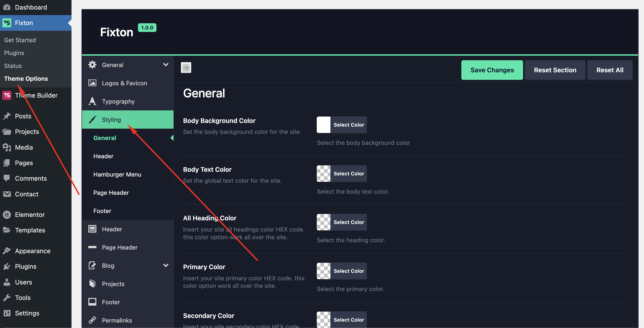Expand the Blog section chevron
Viewport: 644px width, 328px height.
click(x=166, y=265)
